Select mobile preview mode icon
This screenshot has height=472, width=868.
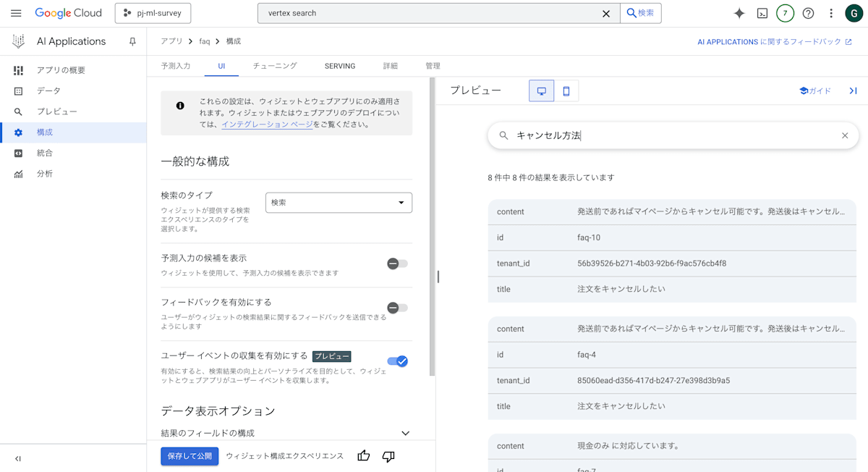coord(566,90)
